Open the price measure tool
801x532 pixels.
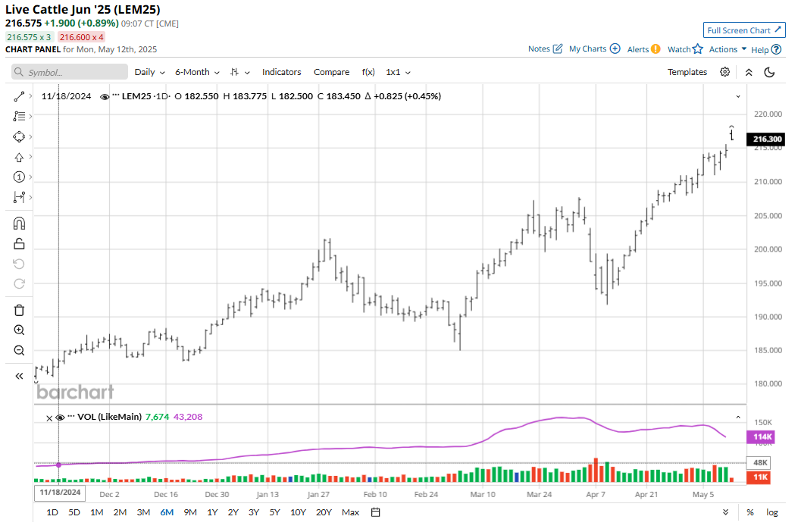[19, 197]
